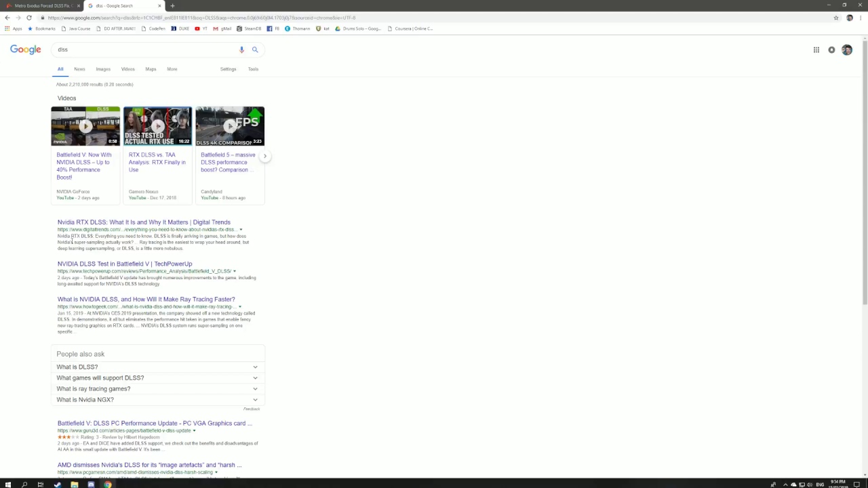
Task: Open the Google apps grid
Action: [x=816, y=49]
